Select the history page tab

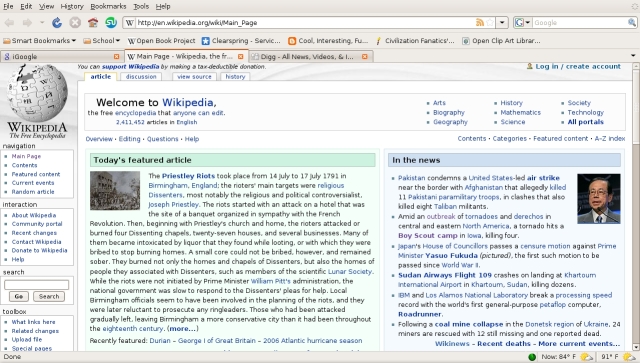[x=235, y=77]
